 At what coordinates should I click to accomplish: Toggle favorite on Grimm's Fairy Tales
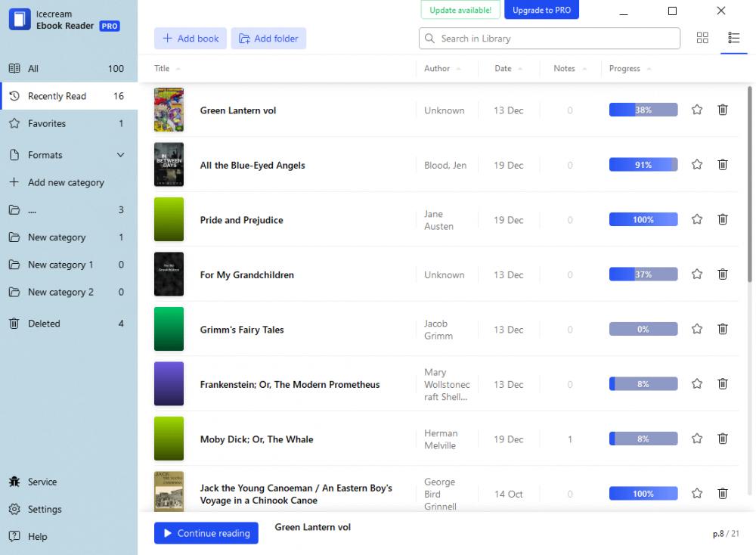tap(696, 329)
